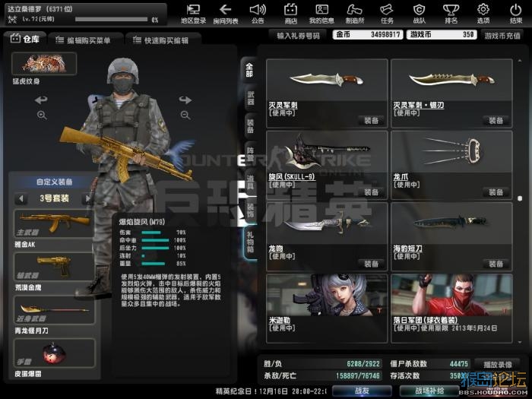The height and width of the screenshot is (399, 532).
Task: Click the 游戏币 game coin balance field
Action: pyautogui.click(x=442, y=35)
